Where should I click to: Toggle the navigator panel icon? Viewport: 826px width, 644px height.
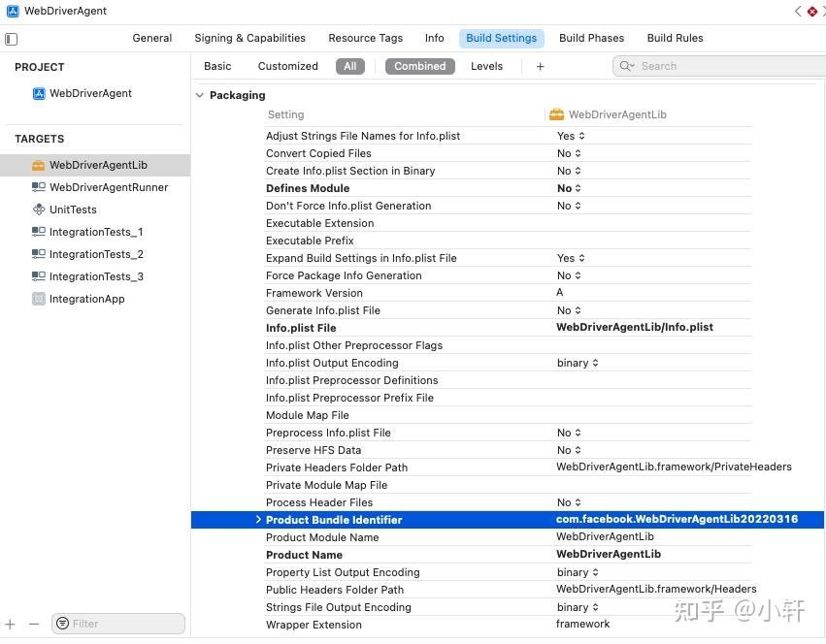[x=11, y=39]
